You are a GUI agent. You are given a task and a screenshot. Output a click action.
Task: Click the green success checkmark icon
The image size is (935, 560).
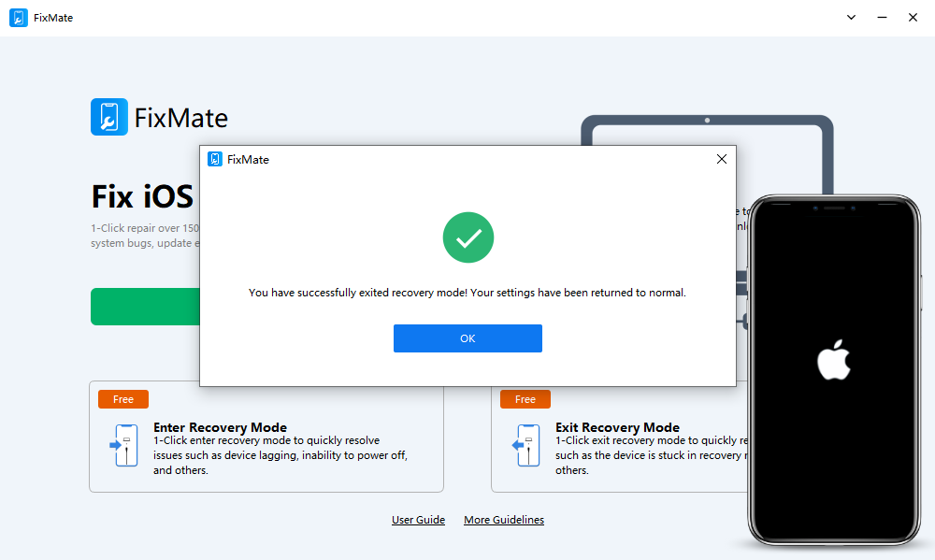[x=468, y=237]
